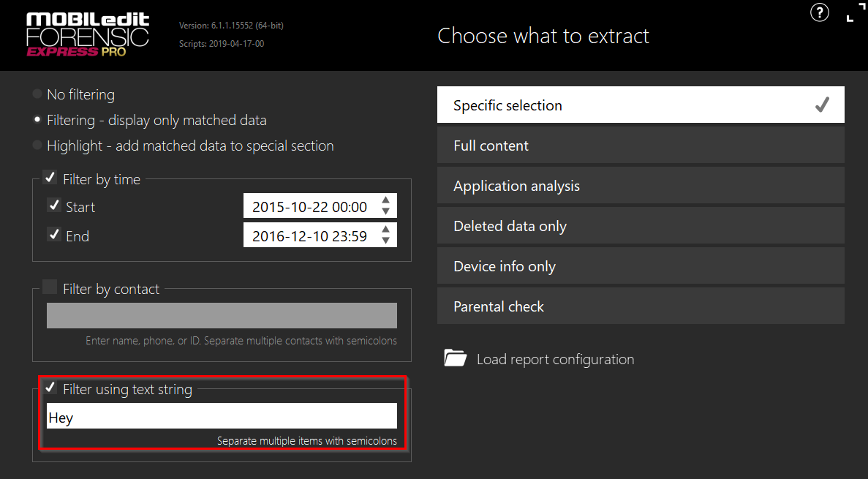Screen dimensions: 868x479
Task: Choose the Application analysis option
Action: [x=641, y=186]
